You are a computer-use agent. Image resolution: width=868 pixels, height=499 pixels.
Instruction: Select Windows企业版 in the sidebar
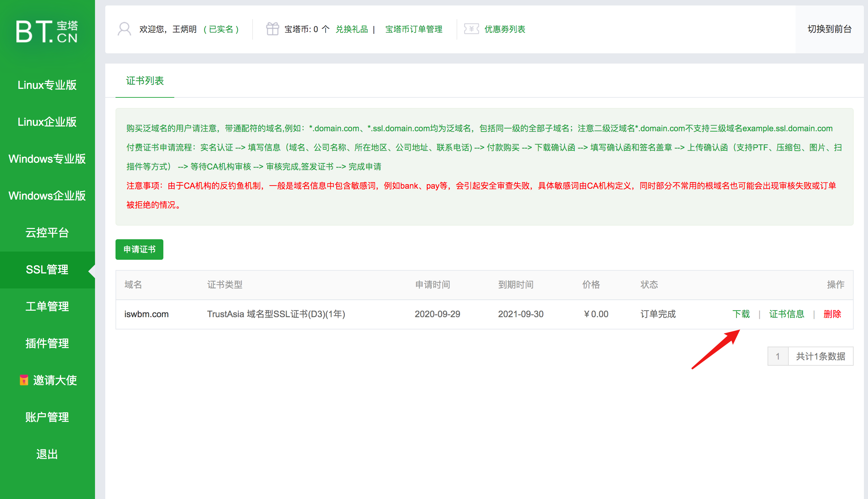pyautogui.click(x=47, y=196)
